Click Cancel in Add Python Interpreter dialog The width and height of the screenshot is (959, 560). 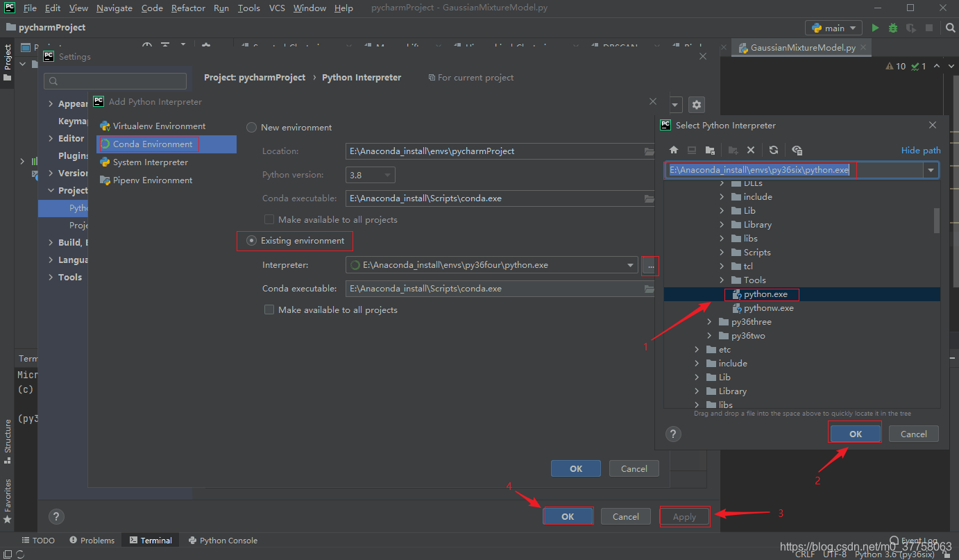tap(634, 469)
